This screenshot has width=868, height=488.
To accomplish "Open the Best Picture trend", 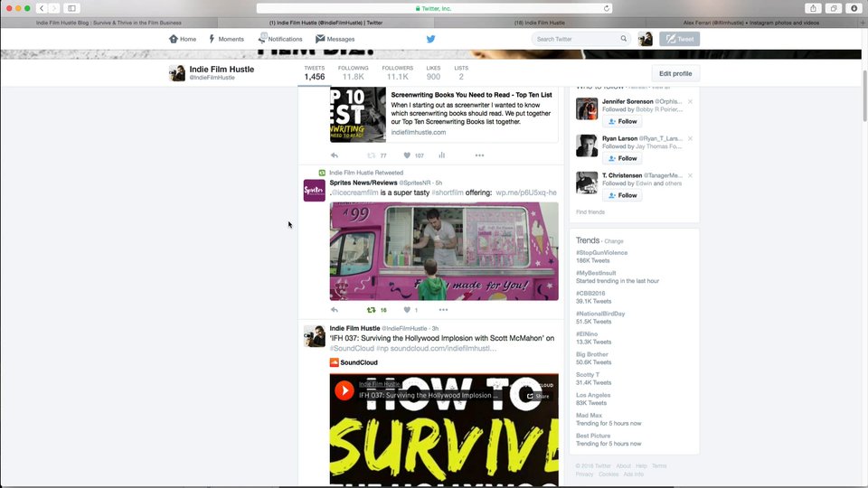I will coord(593,436).
